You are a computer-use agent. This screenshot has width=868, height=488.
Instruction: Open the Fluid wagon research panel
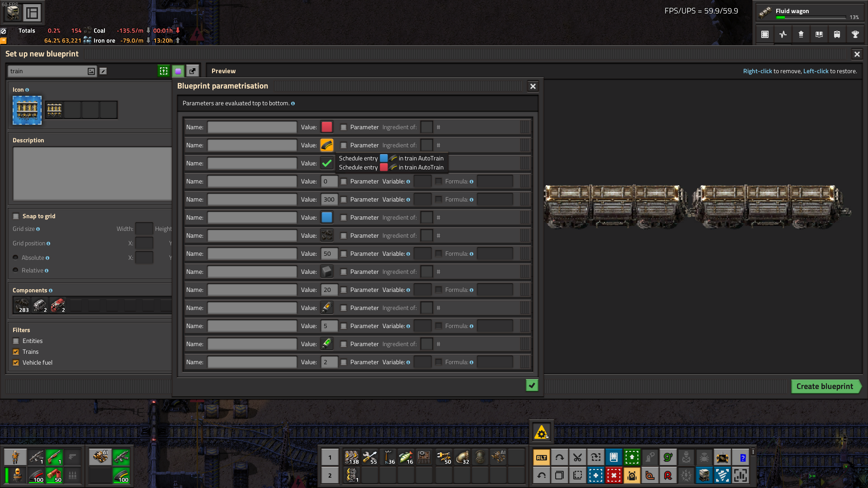click(x=809, y=13)
